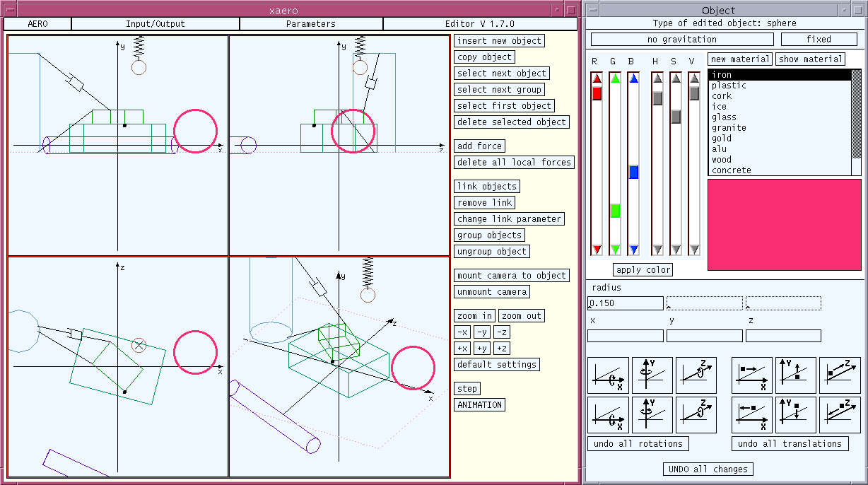The height and width of the screenshot is (485, 868).
Task: Click the translate up along Y icon
Action: 796,375
